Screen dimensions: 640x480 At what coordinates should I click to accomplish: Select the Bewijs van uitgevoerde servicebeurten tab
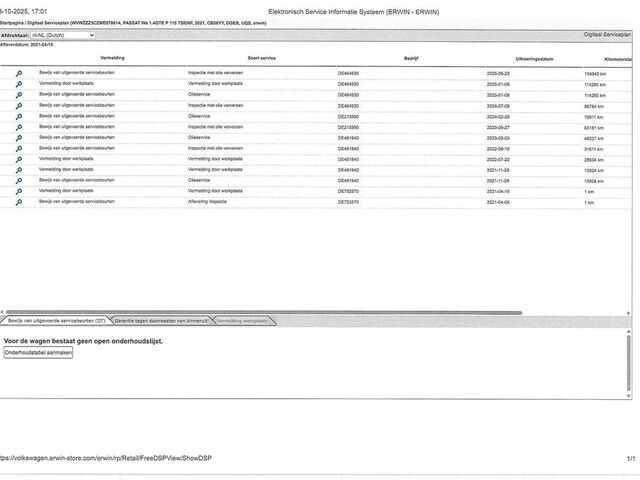(56, 320)
